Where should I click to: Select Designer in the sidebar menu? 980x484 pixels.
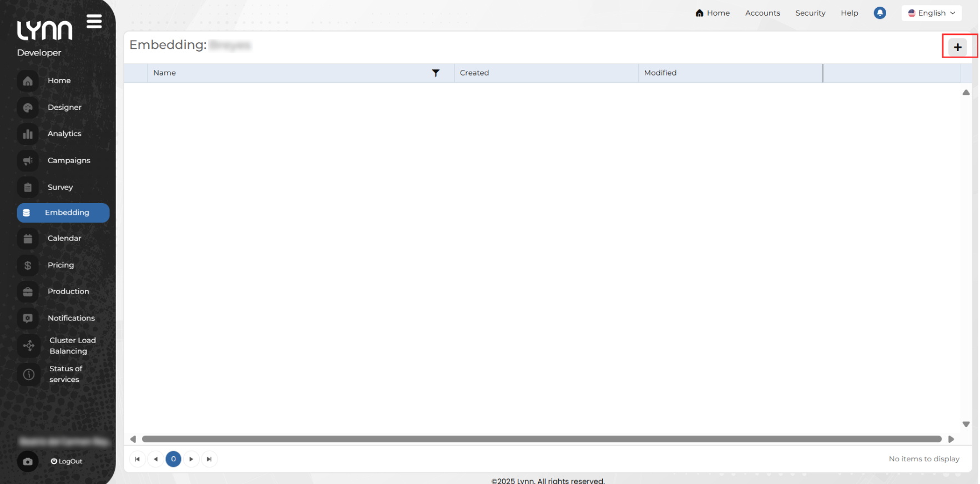(64, 107)
